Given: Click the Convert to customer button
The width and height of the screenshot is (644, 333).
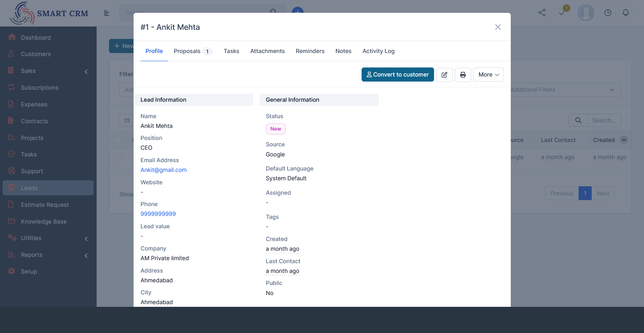Looking at the screenshot, I should click(x=397, y=75).
